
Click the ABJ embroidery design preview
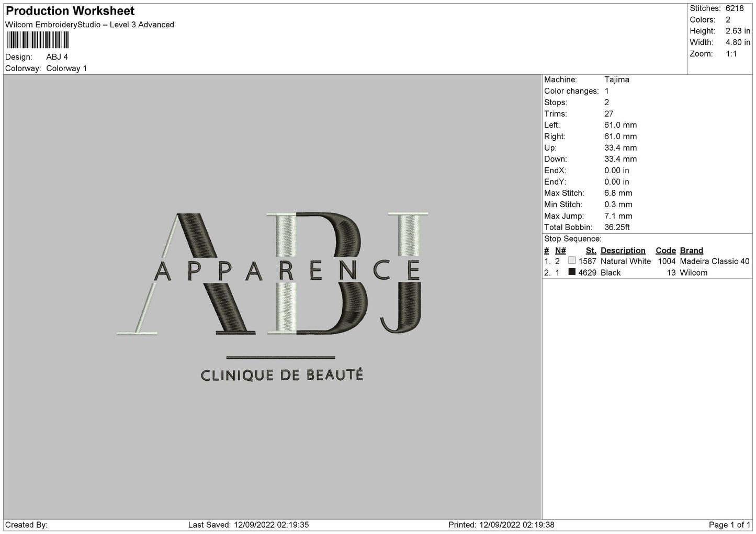click(x=273, y=297)
